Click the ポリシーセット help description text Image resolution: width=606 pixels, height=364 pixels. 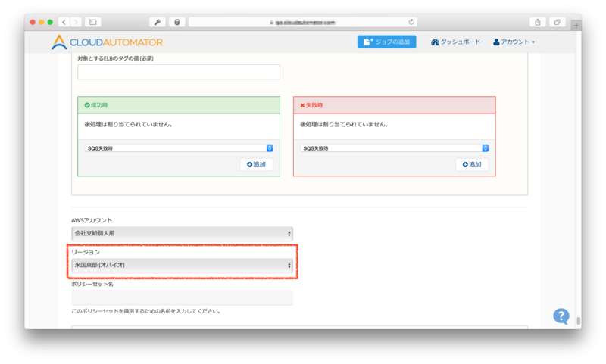146,311
